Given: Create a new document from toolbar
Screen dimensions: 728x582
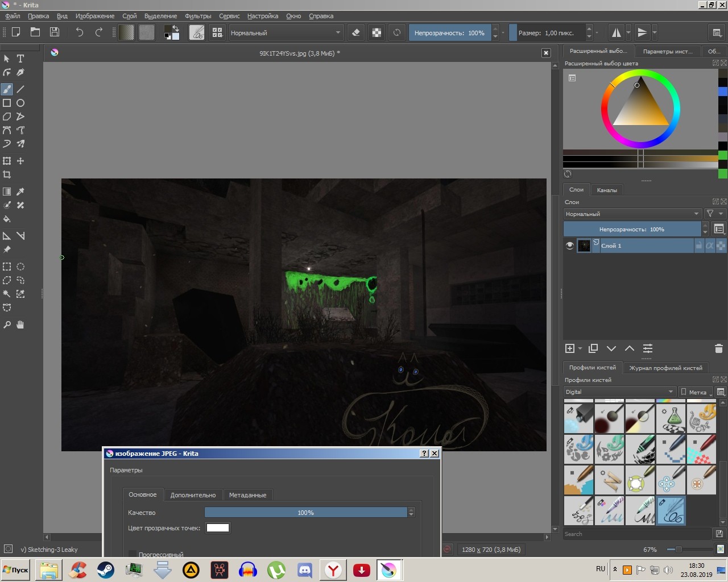Looking at the screenshot, I should pos(16,32).
